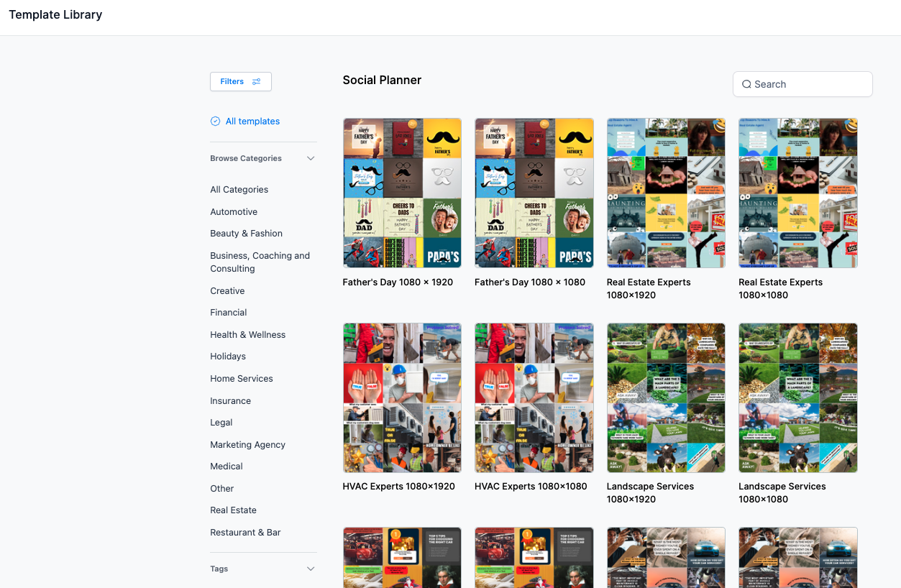Open the Insurance category

(231, 401)
